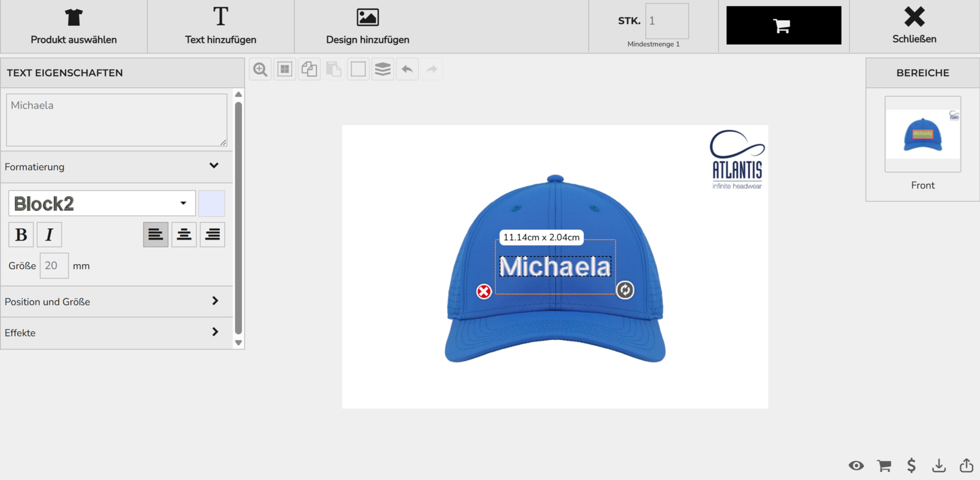Open the text color swatch

(212, 204)
